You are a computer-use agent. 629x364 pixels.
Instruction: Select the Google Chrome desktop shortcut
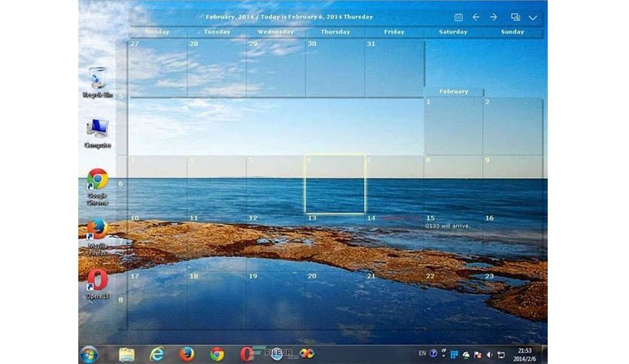tap(98, 187)
